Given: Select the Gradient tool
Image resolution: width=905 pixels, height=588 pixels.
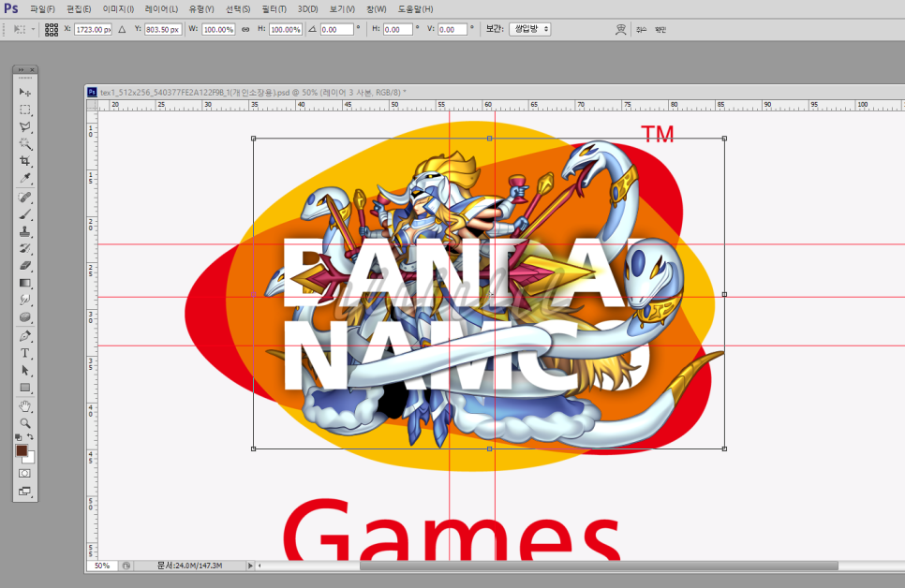Looking at the screenshot, I should click(x=24, y=283).
